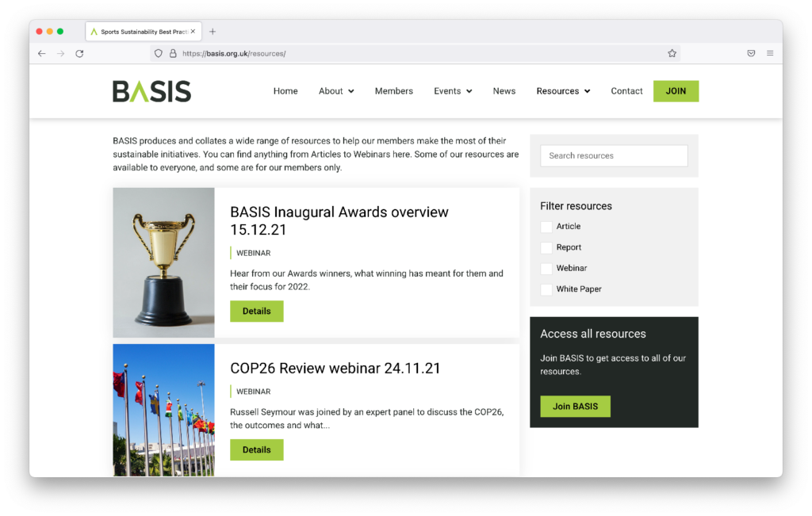The width and height of the screenshot is (812, 516).
Task: Click the BASIS logo
Action: [x=151, y=91]
